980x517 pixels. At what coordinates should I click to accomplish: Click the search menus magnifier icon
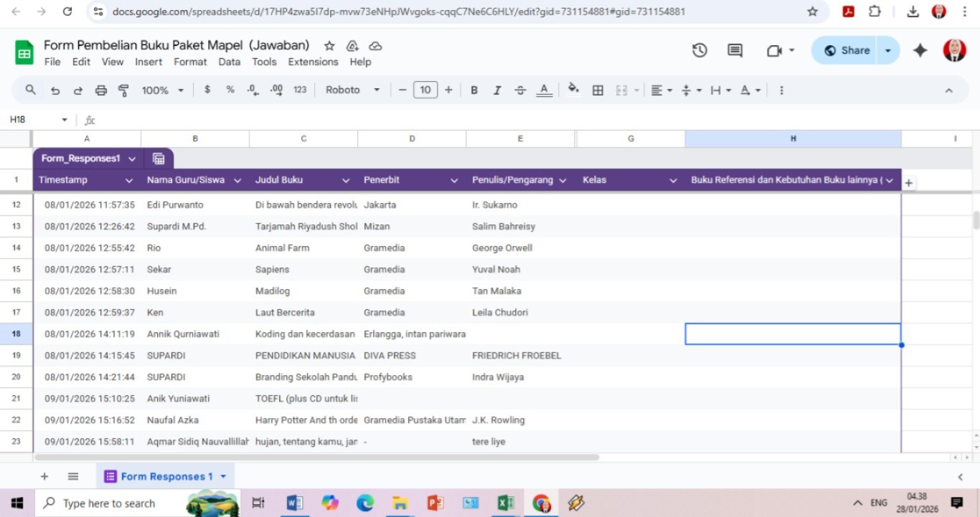point(31,90)
